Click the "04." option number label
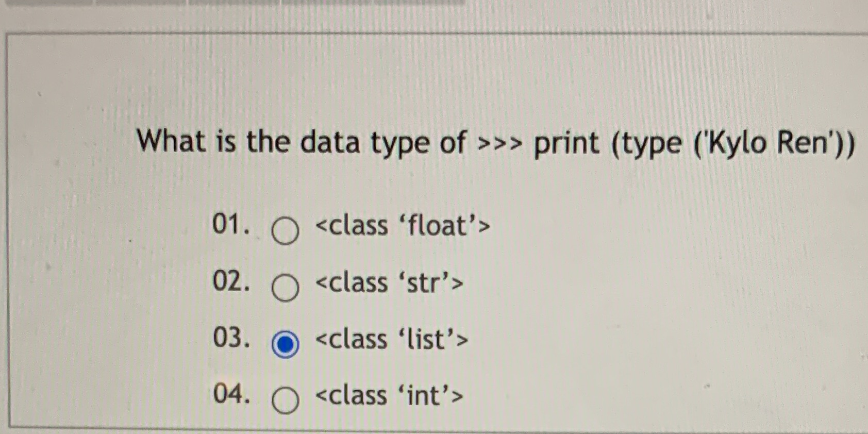The image size is (868, 434). point(232,395)
